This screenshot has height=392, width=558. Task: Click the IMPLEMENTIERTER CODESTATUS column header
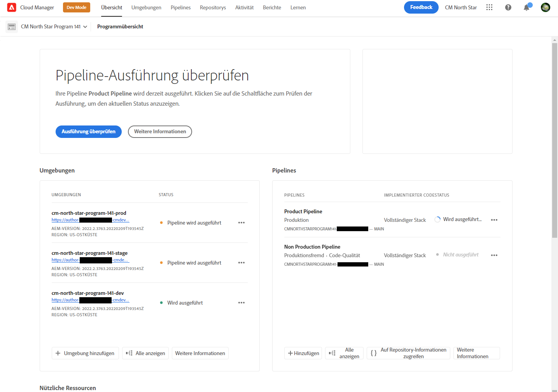(x=416, y=195)
